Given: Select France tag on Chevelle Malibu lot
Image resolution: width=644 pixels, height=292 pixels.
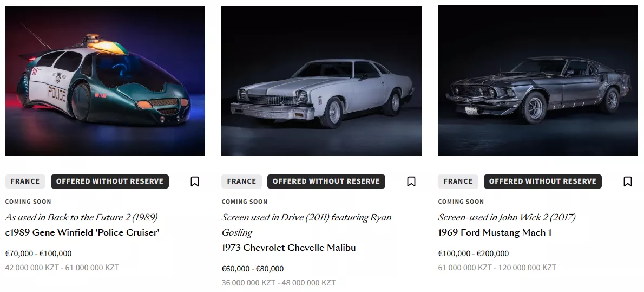Looking at the screenshot, I should [x=241, y=181].
